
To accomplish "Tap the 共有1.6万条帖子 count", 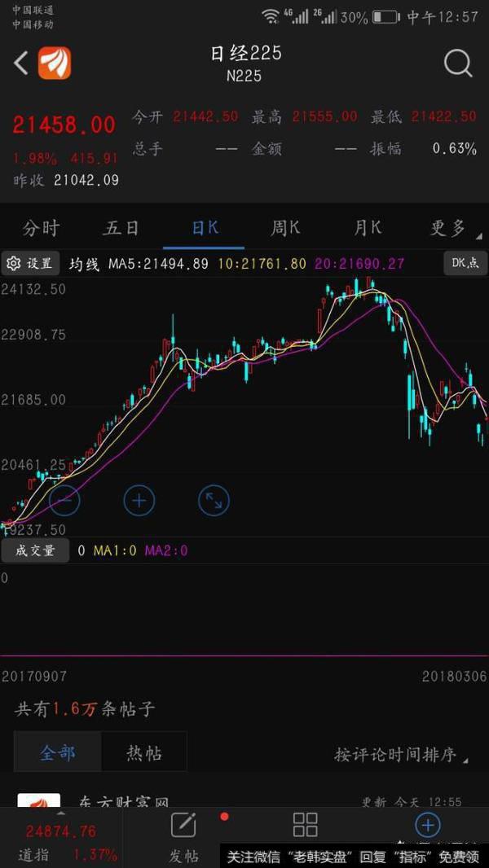I will pos(85,709).
